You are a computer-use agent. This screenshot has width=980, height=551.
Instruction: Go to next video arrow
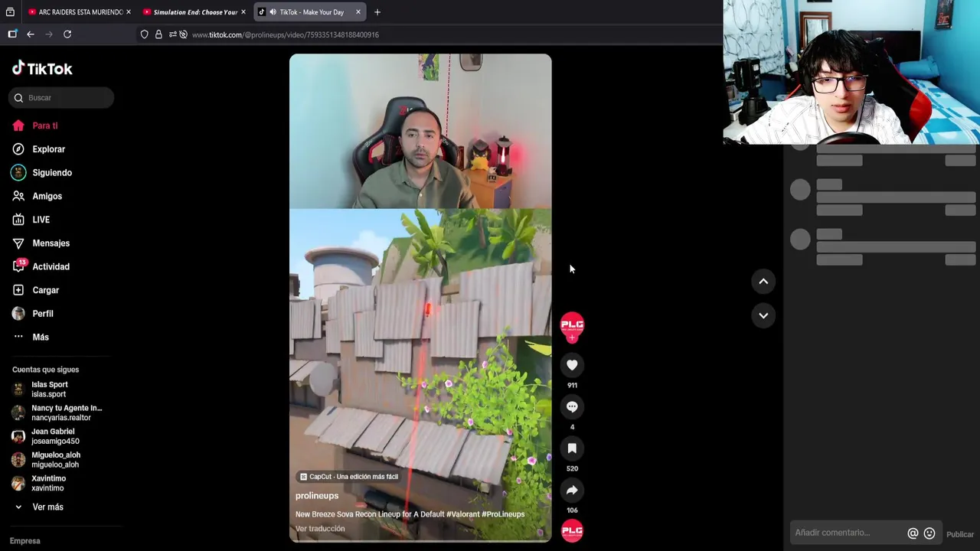763,315
